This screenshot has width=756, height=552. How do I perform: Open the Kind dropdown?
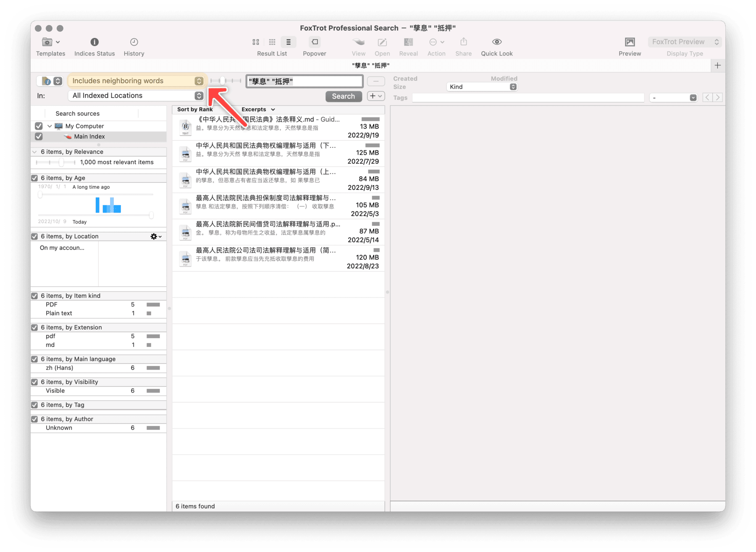[x=481, y=87]
